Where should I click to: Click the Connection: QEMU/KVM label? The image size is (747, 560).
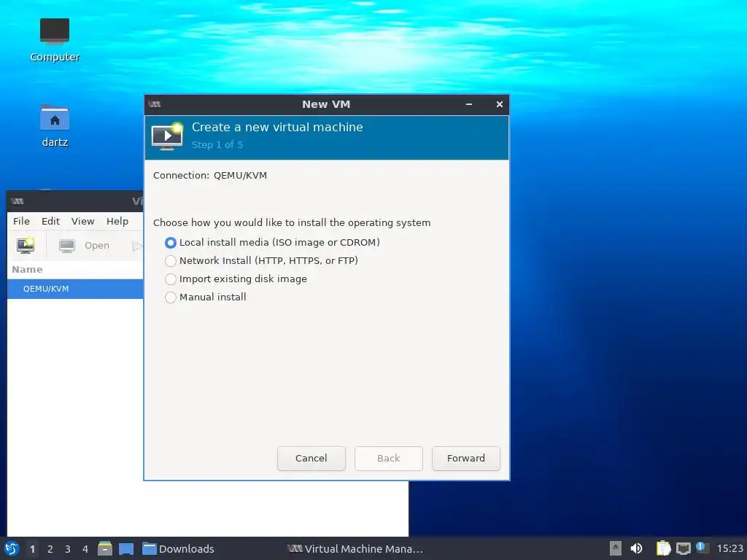[x=210, y=175]
